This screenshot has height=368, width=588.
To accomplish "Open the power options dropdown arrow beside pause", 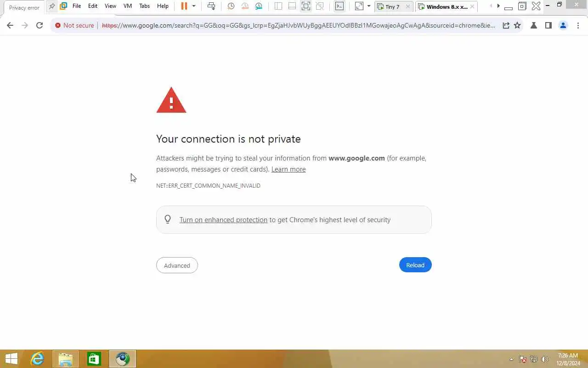I will (x=194, y=6).
